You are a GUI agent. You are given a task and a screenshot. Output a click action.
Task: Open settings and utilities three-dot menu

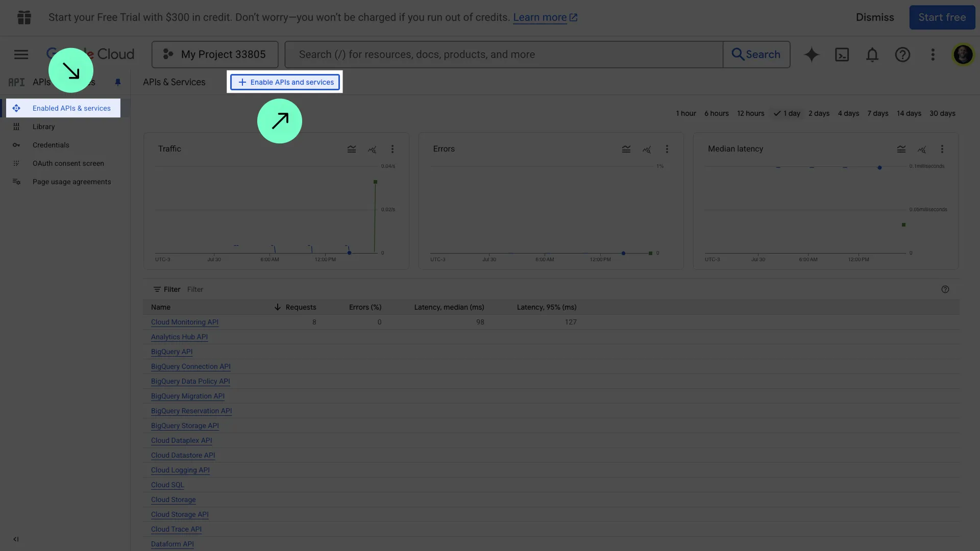(x=933, y=55)
